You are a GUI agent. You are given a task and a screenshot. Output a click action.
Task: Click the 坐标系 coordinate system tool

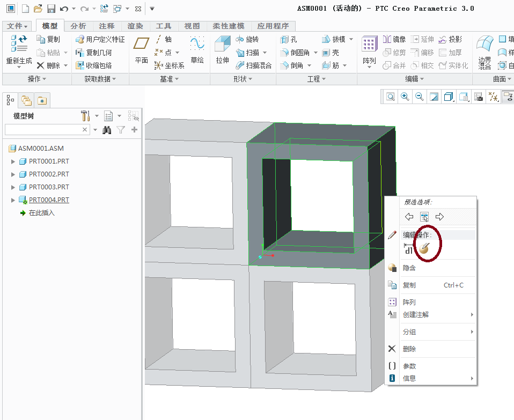tap(170, 65)
